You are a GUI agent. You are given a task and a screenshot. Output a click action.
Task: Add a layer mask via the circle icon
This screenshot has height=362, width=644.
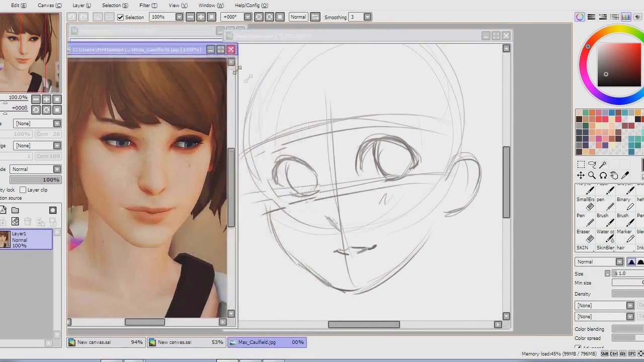click(53, 211)
